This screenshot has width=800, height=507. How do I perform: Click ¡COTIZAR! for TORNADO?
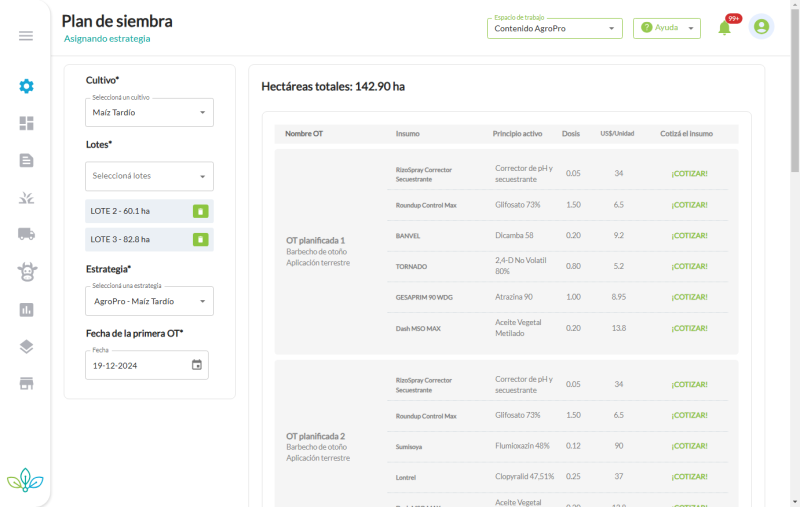tap(689, 266)
